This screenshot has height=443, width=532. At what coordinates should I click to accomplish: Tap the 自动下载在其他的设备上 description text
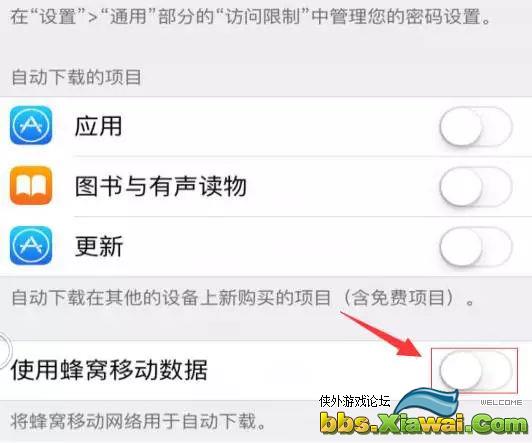pos(243,298)
